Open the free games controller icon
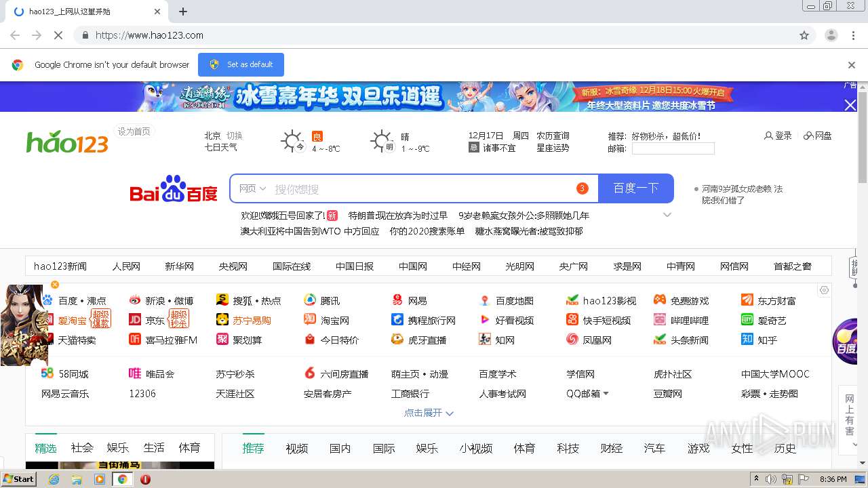The image size is (868, 488). pos(660,300)
